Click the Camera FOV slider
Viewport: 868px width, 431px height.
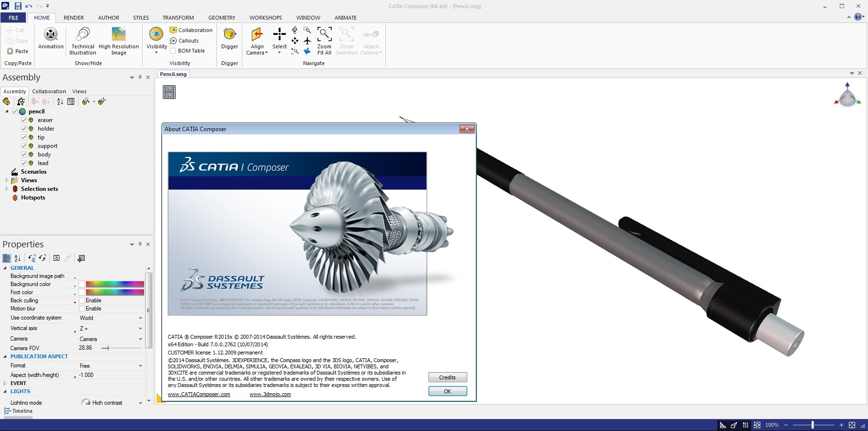(x=122, y=348)
